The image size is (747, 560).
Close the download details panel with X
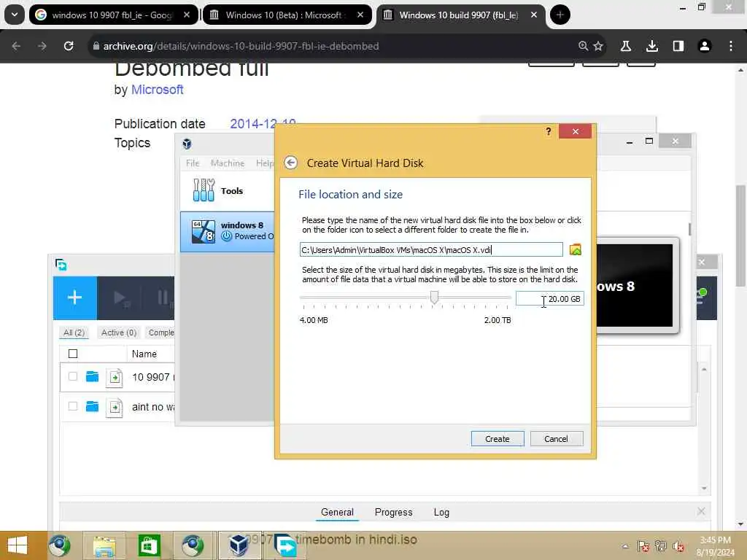click(701, 511)
